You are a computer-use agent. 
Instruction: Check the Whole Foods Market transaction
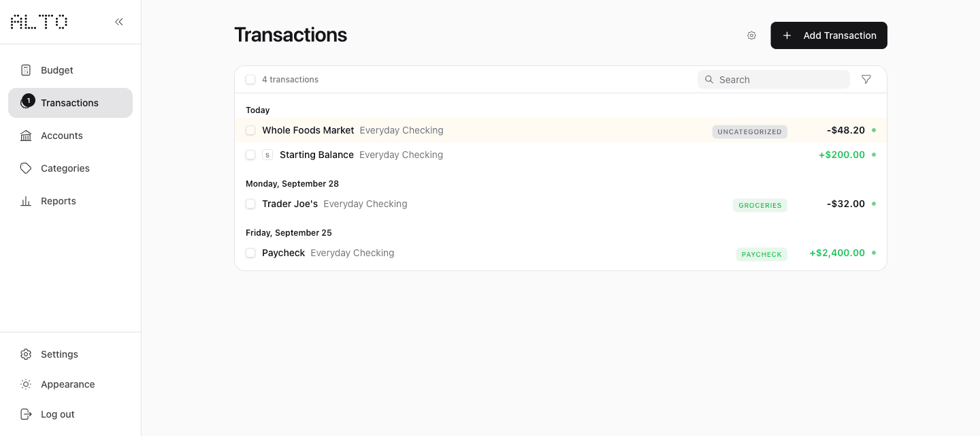[250, 130]
